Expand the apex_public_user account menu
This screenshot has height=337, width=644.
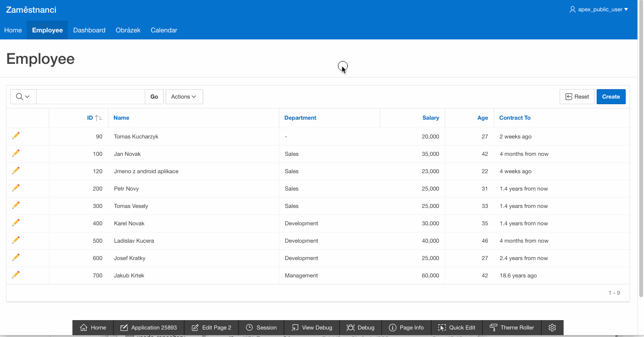pos(599,9)
